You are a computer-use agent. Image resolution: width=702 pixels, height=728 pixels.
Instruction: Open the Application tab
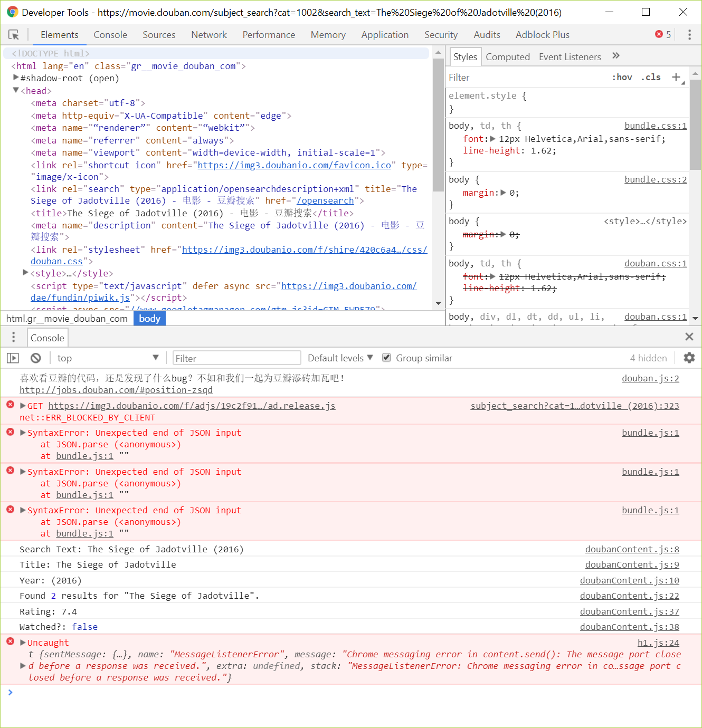coord(385,35)
